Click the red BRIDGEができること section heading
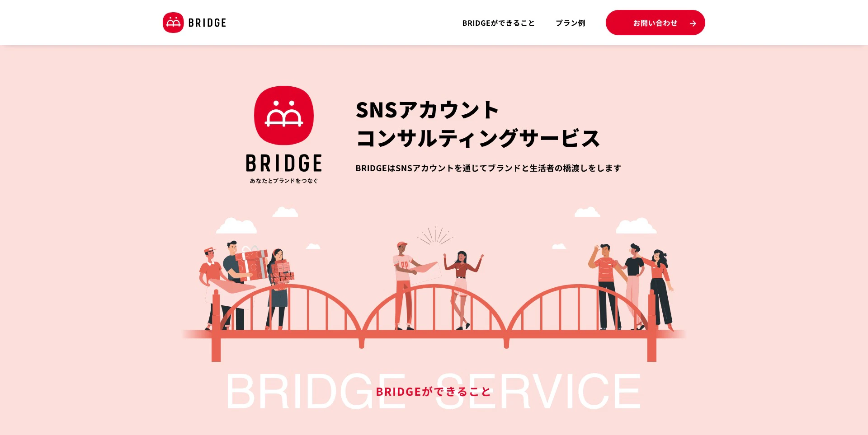 (x=434, y=392)
